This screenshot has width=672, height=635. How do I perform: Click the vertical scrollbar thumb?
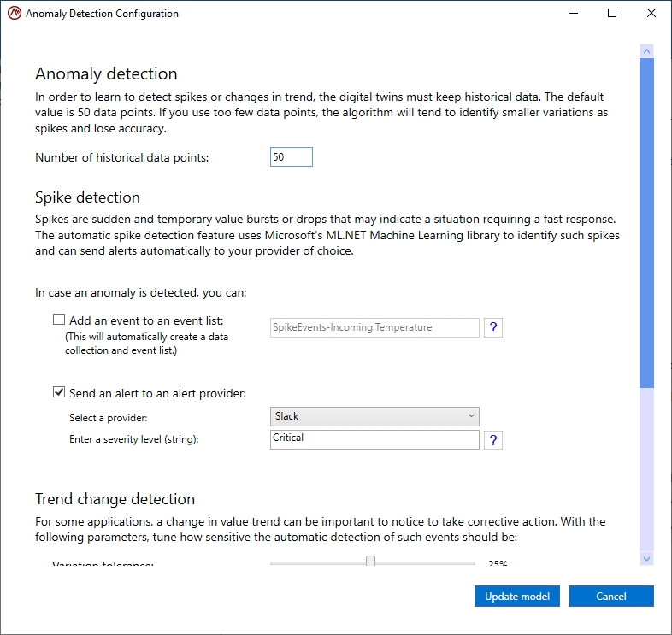pyautogui.click(x=646, y=223)
